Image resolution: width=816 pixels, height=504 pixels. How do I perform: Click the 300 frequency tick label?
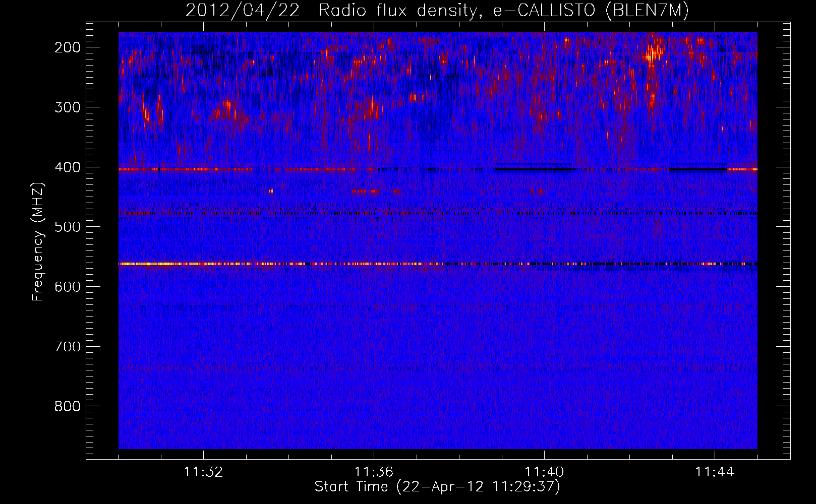click(68, 107)
